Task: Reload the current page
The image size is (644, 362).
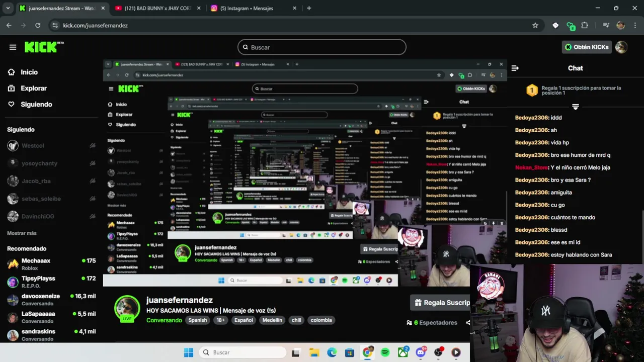Action: coord(38,25)
